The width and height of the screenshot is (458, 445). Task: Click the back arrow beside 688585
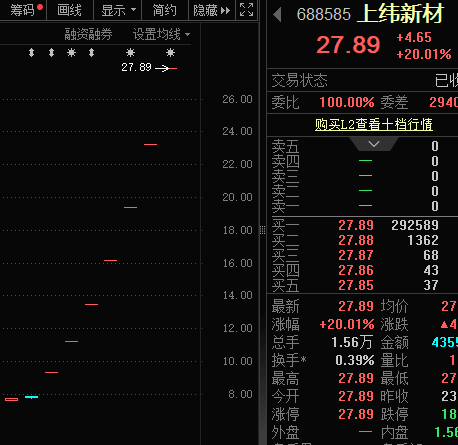[277, 15]
